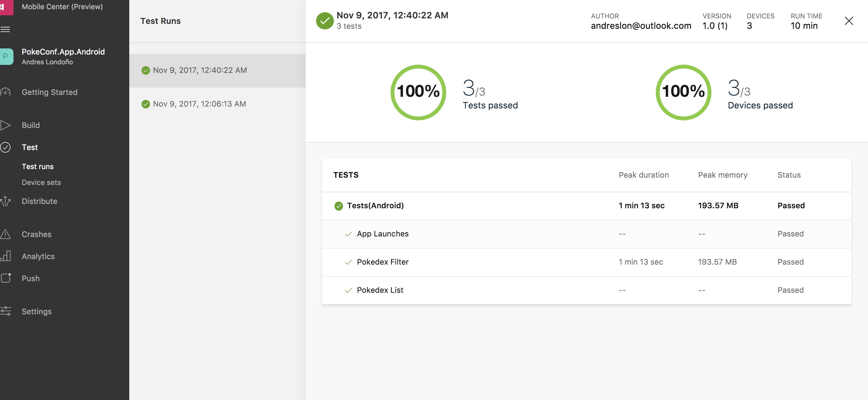Click Passed status of Tests(Android)

(x=791, y=206)
